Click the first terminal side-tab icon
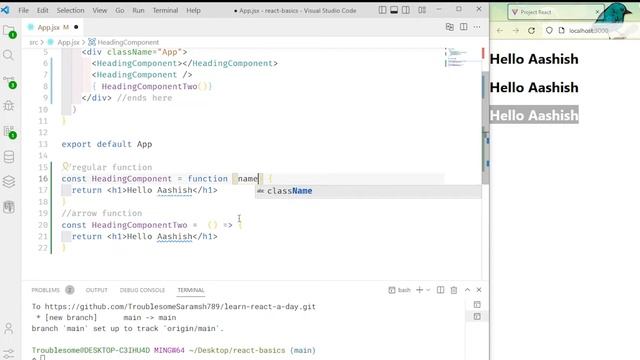This screenshot has width=640, height=360. [x=477, y=305]
